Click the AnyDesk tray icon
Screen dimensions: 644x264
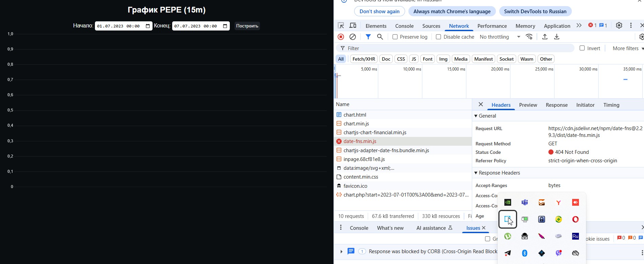(576, 202)
